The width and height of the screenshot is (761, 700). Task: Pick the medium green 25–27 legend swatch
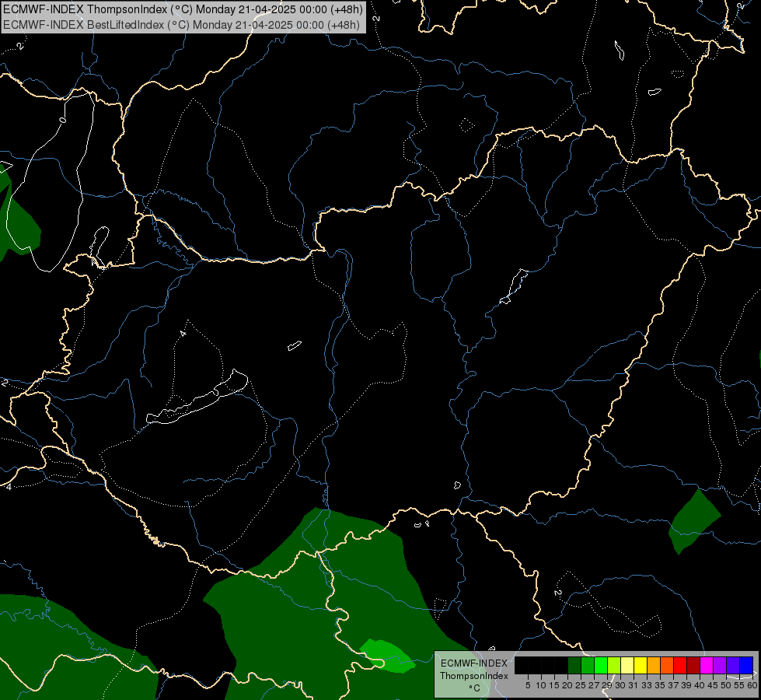coord(588,665)
